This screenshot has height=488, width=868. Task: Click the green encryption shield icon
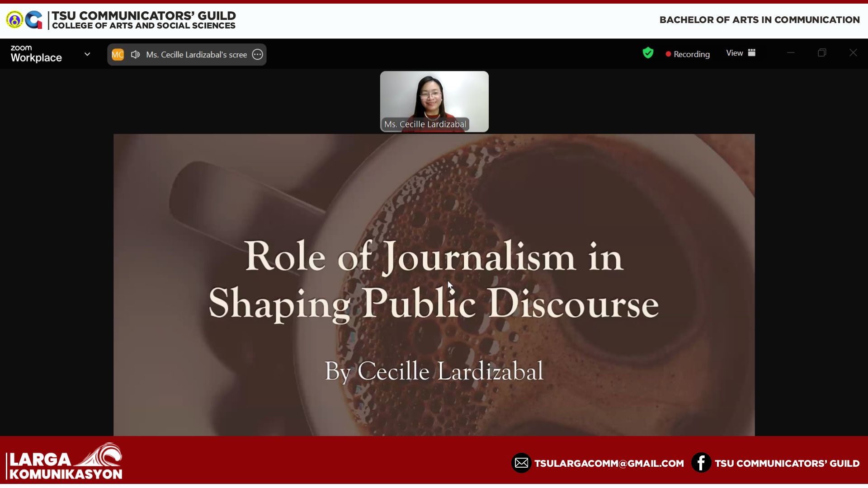click(x=648, y=53)
